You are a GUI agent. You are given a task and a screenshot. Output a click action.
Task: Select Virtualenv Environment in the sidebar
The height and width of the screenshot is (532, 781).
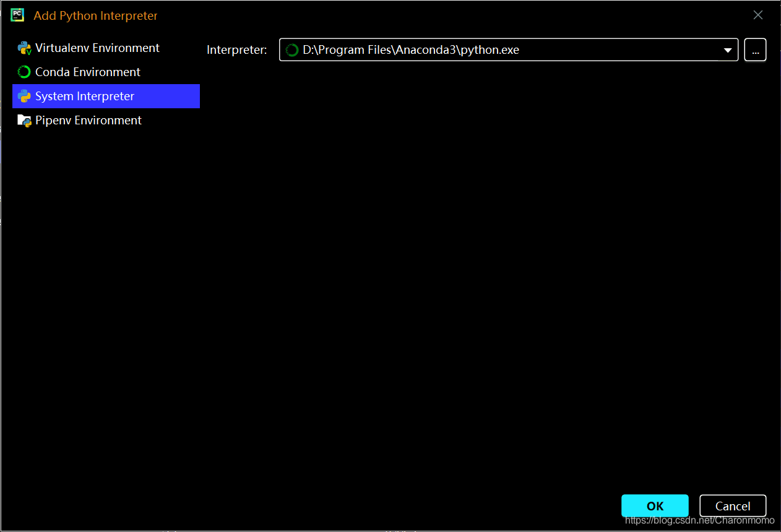[x=106, y=48]
